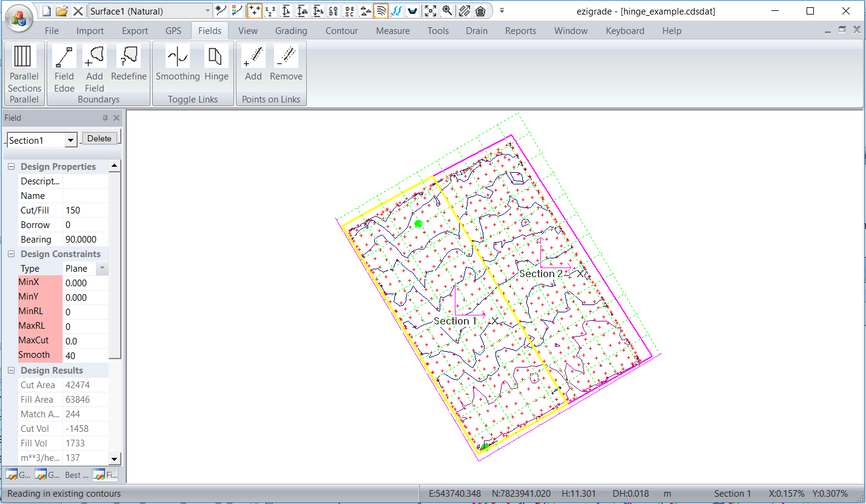
Task: Toggle point markers display in top toolbar
Action: pos(255,10)
